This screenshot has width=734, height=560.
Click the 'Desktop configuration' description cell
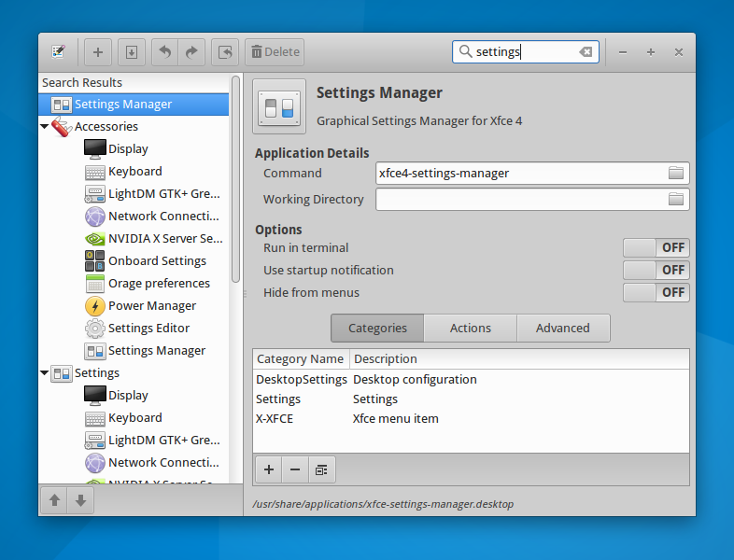click(415, 380)
